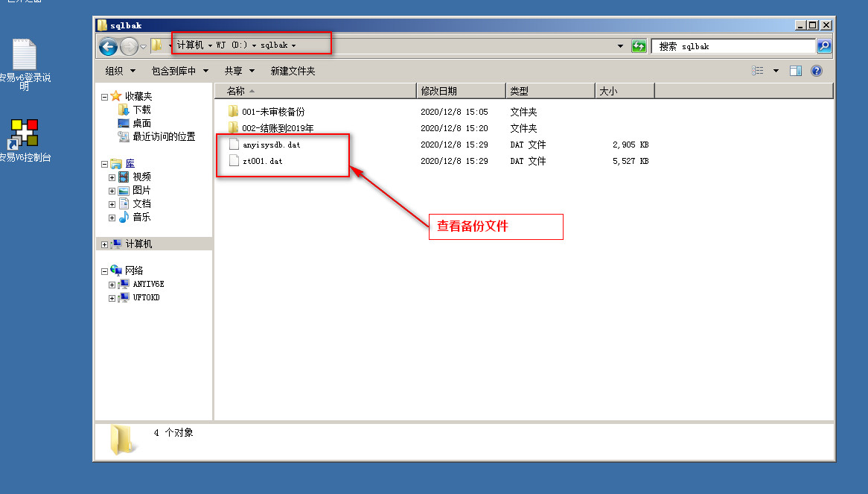Click the refresh icon next to address bar
The height and width of the screenshot is (494, 868).
click(x=639, y=46)
